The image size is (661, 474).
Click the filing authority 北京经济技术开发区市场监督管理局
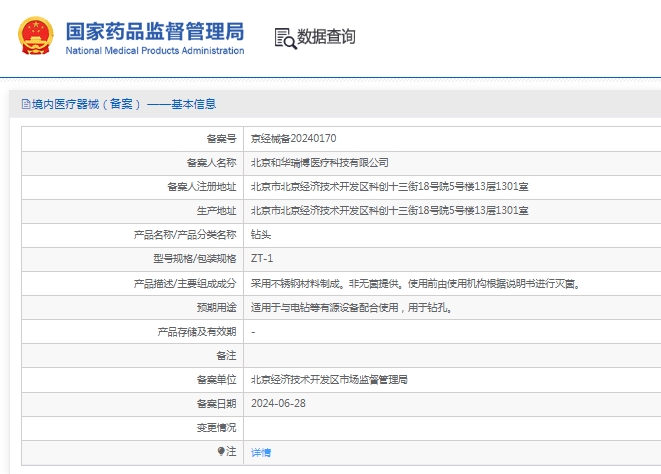click(329, 380)
